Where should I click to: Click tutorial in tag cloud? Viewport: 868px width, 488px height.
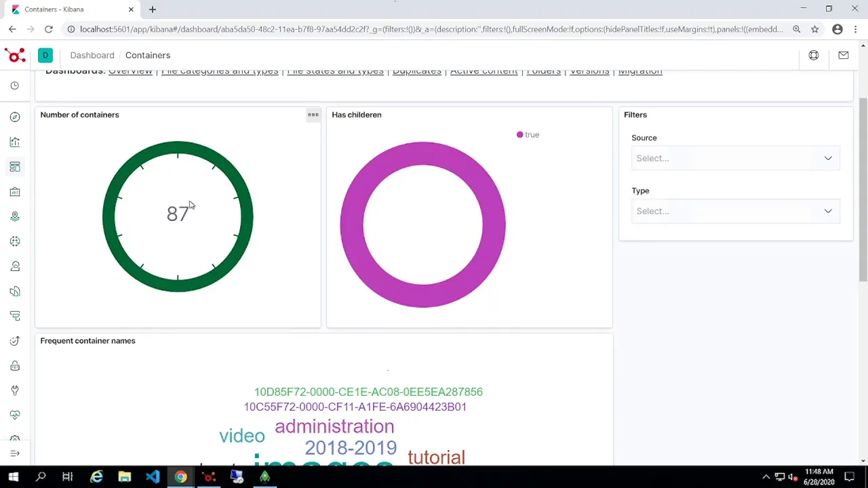pyautogui.click(x=436, y=457)
